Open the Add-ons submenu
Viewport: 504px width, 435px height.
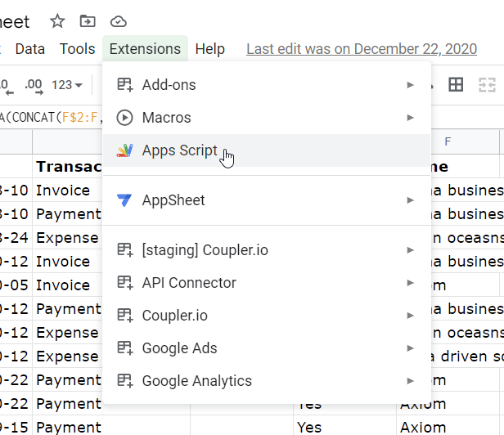pyautogui.click(x=267, y=85)
